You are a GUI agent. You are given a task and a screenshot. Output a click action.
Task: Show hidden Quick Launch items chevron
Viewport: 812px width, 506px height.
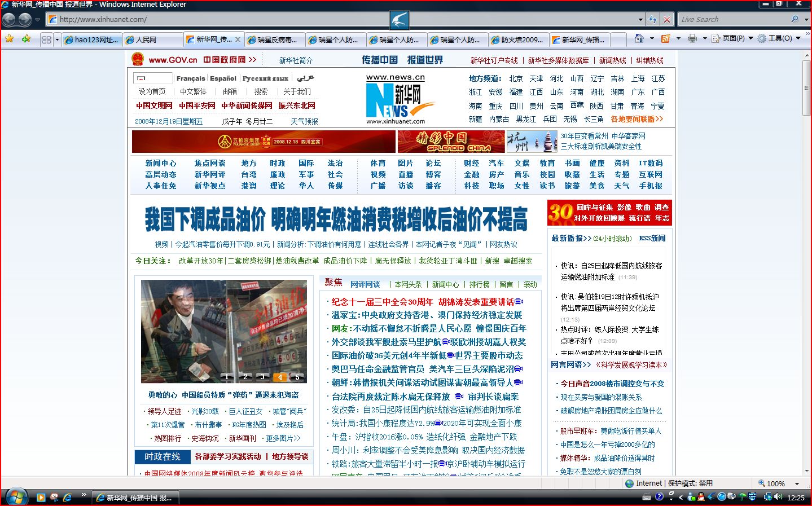tap(84, 495)
